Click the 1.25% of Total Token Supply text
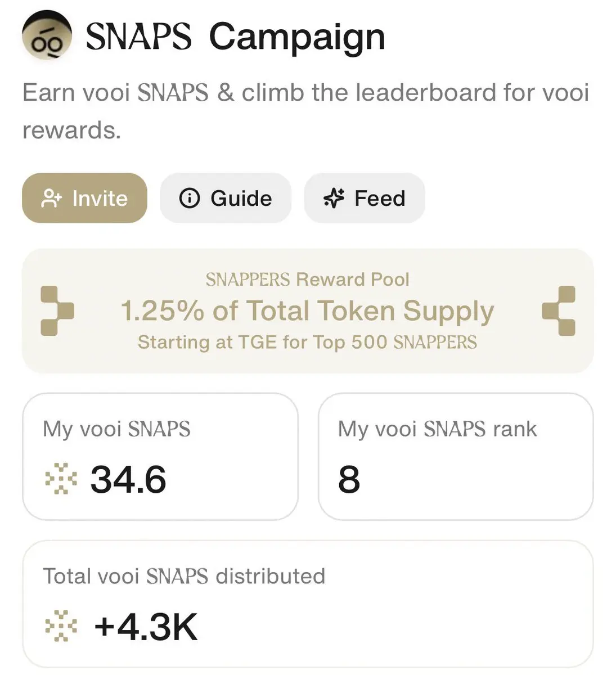Screen dimensions: 616x675 click(x=308, y=311)
